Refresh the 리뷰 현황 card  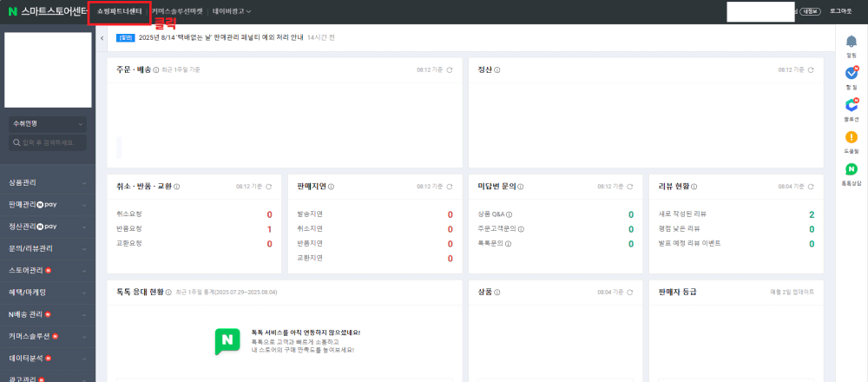(x=811, y=188)
